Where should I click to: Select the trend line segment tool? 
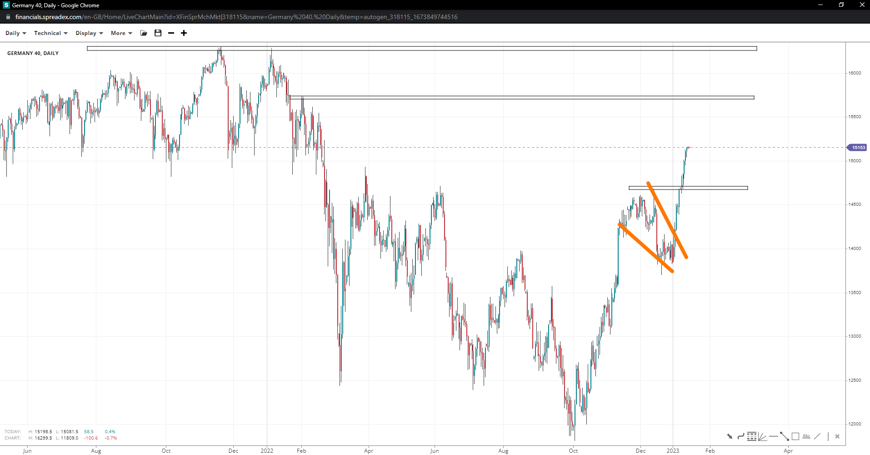coord(784,437)
